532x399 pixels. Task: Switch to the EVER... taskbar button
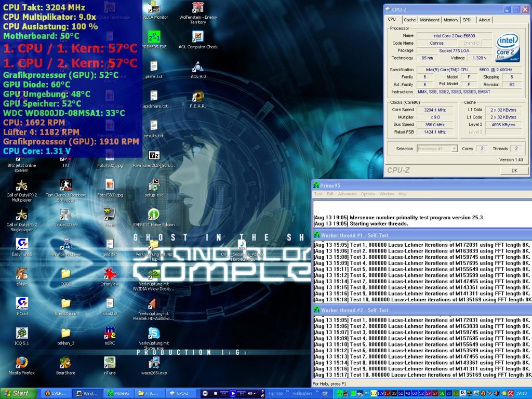tap(56, 394)
